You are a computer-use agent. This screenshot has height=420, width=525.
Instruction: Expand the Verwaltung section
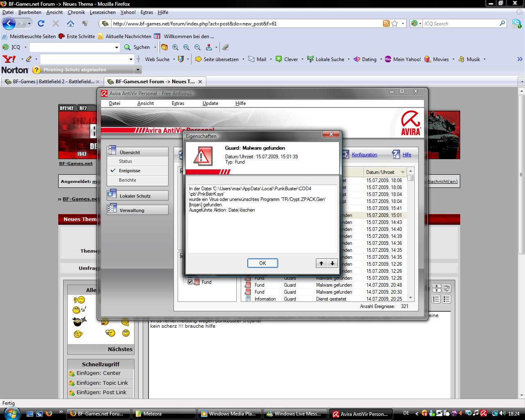[x=137, y=210]
